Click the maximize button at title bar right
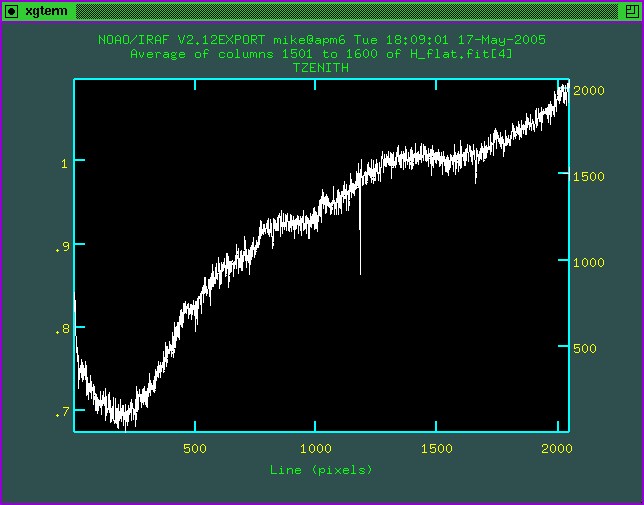Viewport: 644px width, 505px height. tap(632, 10)
